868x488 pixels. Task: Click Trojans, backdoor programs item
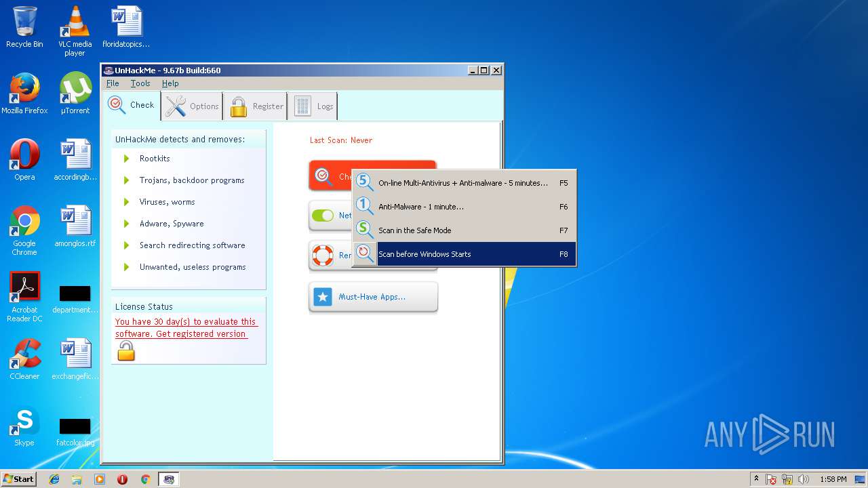pyautogui.click(x=192, y=180)
